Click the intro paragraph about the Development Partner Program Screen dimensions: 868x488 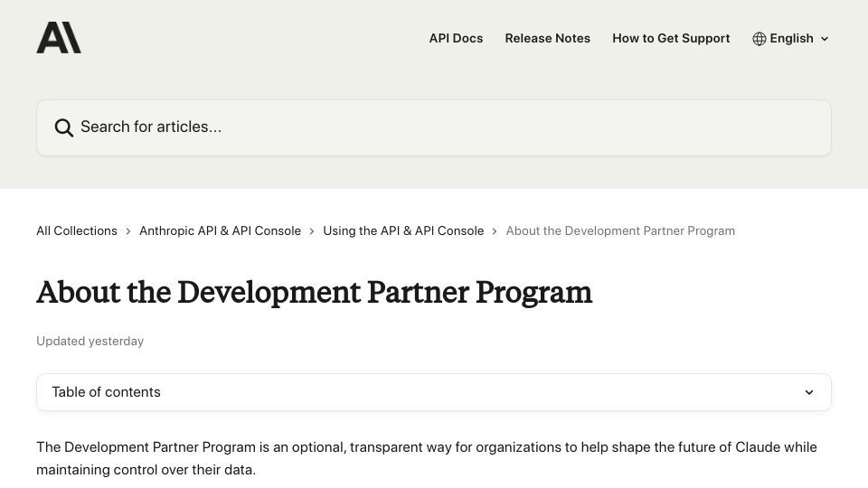[x=426, y=458]
